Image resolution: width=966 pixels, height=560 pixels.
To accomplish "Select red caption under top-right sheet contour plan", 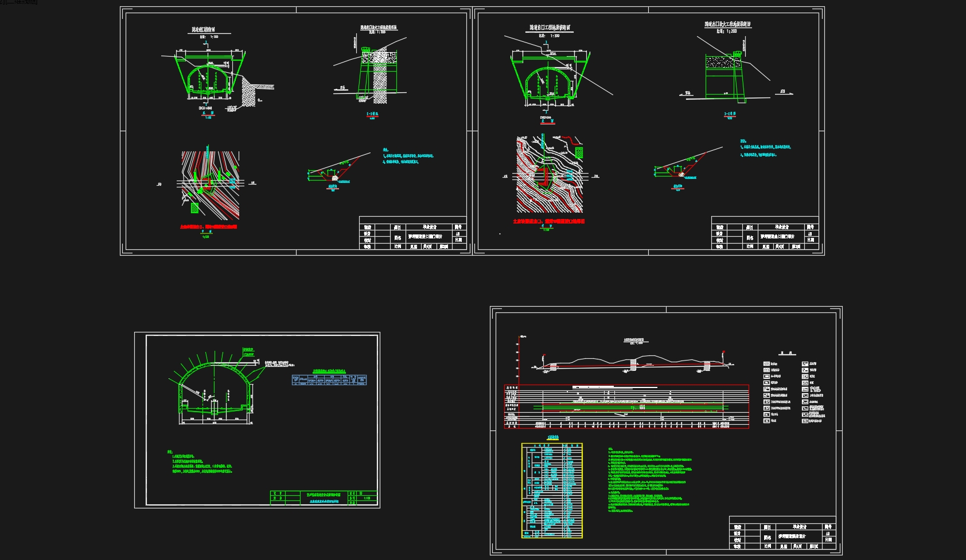I will [549, 221].
